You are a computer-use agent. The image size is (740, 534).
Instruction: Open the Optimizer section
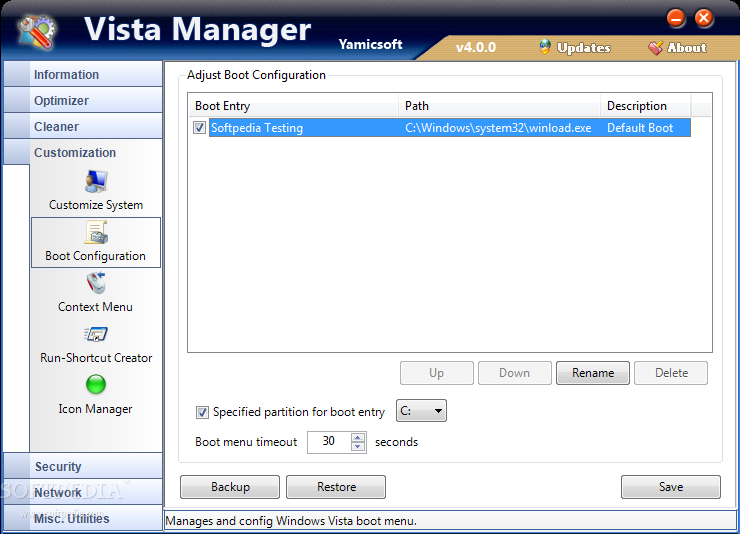[83, 100]
